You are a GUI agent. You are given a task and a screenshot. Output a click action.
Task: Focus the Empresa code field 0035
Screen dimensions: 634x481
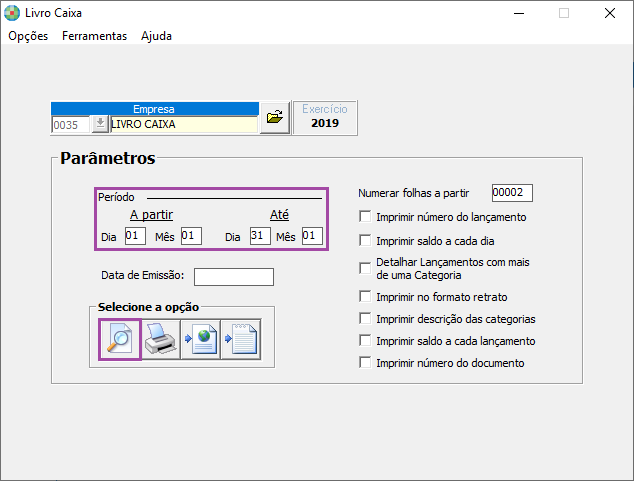71,124
